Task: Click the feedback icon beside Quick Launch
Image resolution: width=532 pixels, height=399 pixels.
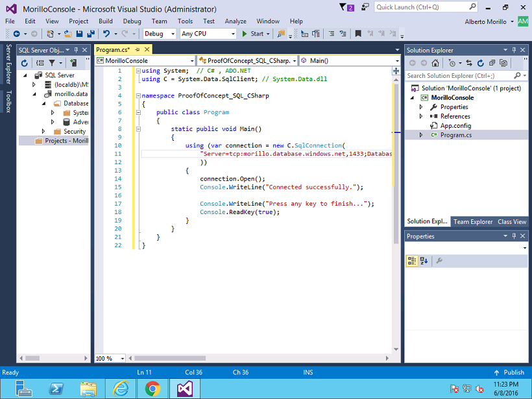Action: coord(365,7)
